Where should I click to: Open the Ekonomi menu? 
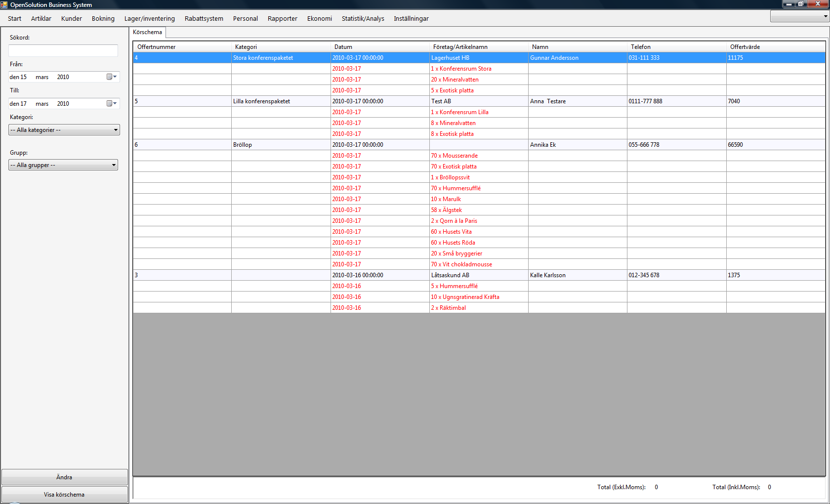coord(320,18)
